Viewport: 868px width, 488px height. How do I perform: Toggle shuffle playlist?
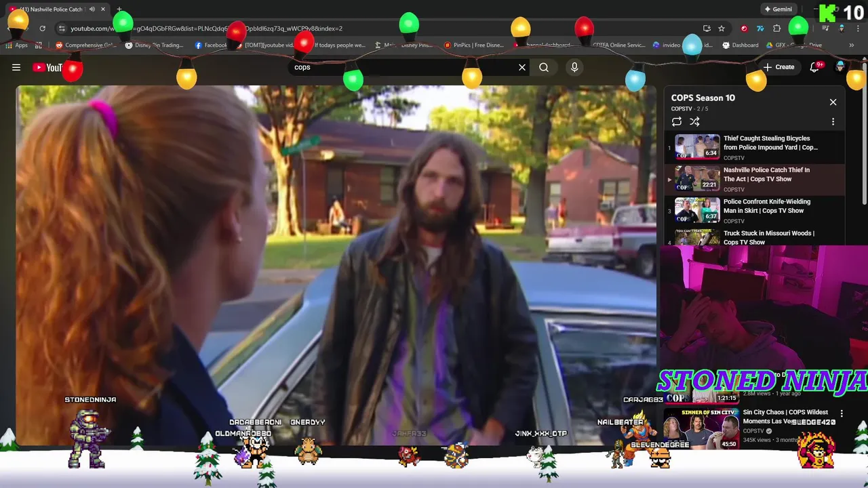(x=694, y=122)
